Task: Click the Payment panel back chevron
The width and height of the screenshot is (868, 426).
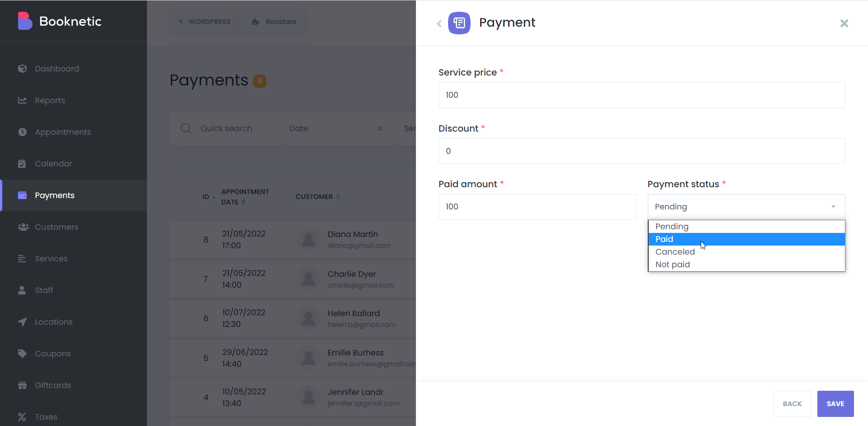Action: (x=439, y=24)
